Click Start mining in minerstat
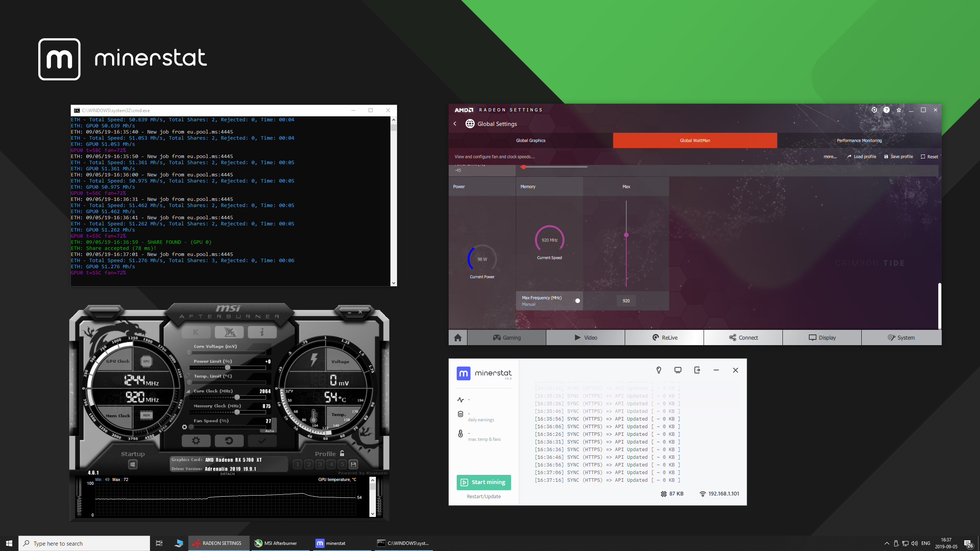Image resolution: width=980 pixels, height=551 pixels. 483,482
